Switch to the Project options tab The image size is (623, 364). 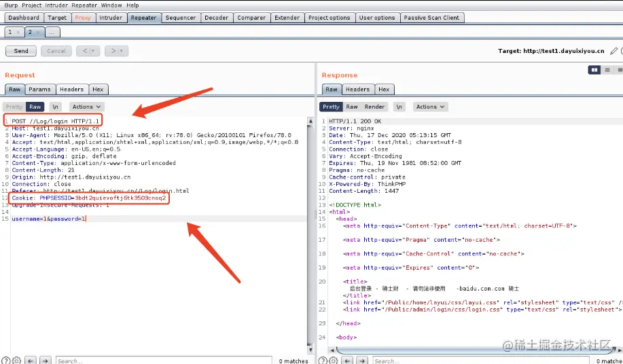pos(329,18)
